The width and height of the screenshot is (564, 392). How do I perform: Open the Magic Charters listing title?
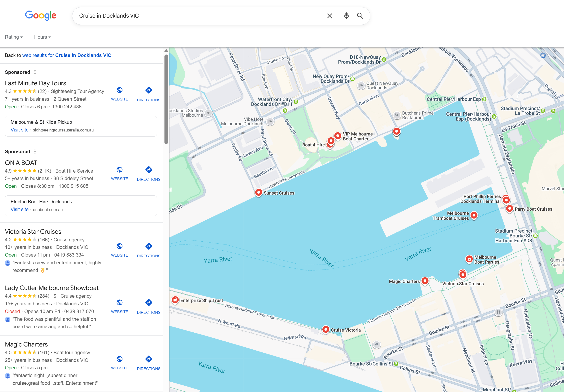26,344
